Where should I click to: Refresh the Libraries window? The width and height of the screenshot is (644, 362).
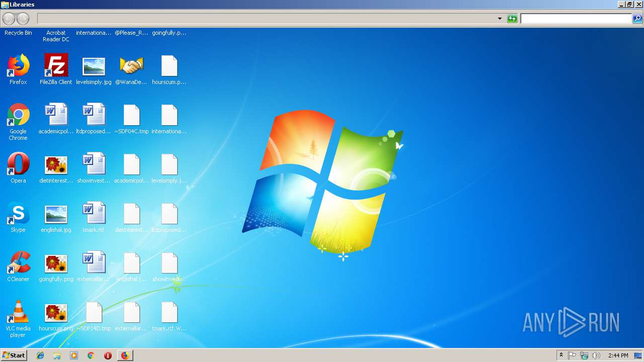[512, 19]
